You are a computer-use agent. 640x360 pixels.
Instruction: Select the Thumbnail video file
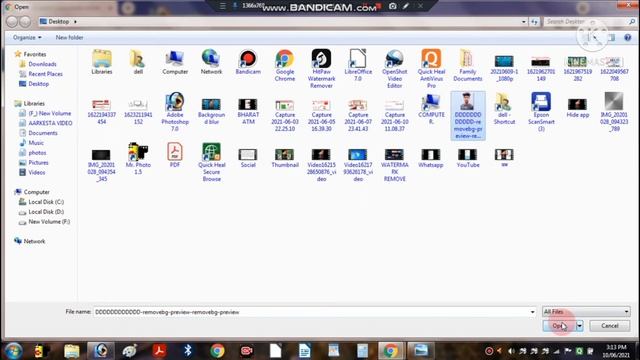284,158
